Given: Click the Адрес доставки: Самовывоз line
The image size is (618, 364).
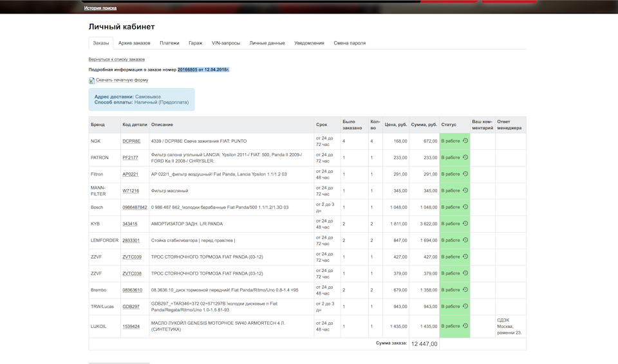Looking at the screenshot, I should 127,96.
